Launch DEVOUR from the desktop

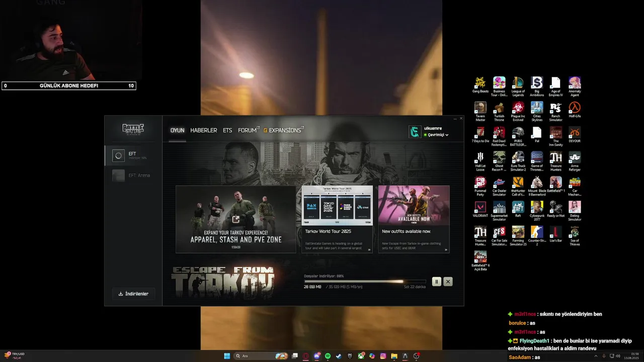coord(575,135)
